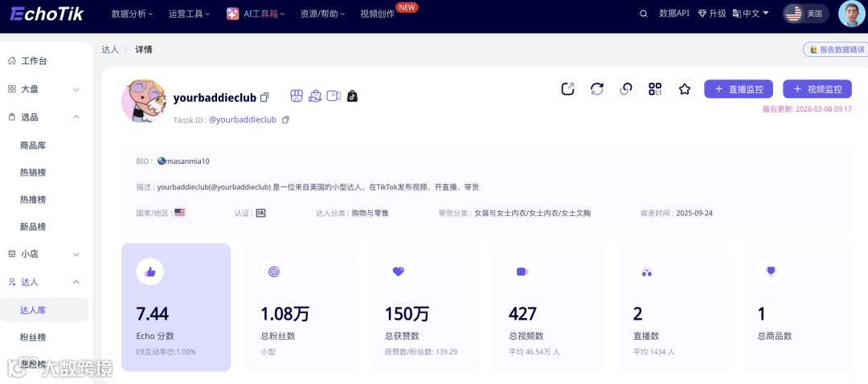The image size is (868, 384).
Task: Click the 直播监控 button
Action: tap(739, 89)
